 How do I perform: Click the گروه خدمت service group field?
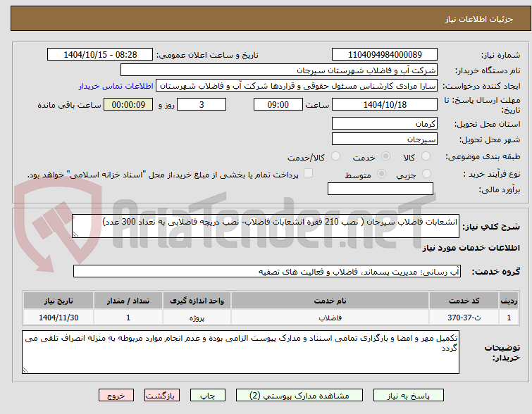coord(267,271)
